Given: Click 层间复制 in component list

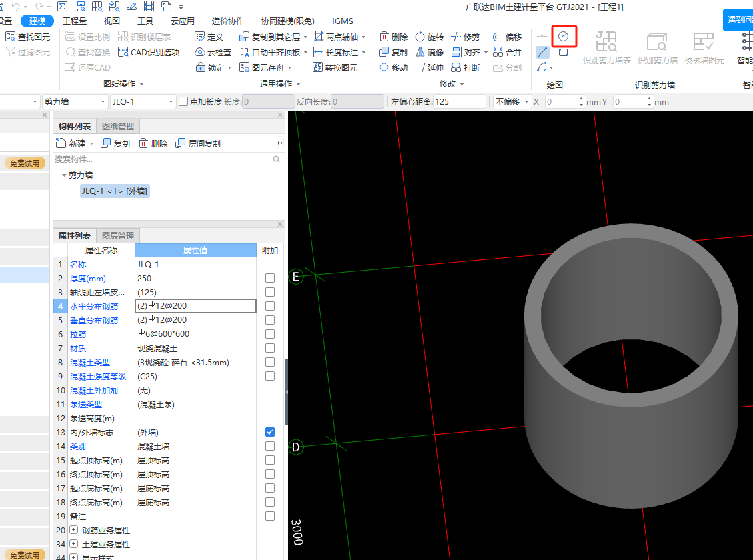Looking at the screenshot, I should pyautogui.click(x=198, y=143).
